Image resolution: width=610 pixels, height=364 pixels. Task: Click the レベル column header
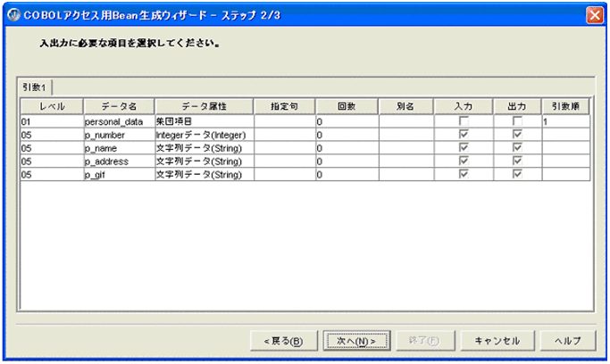point(52,106)
